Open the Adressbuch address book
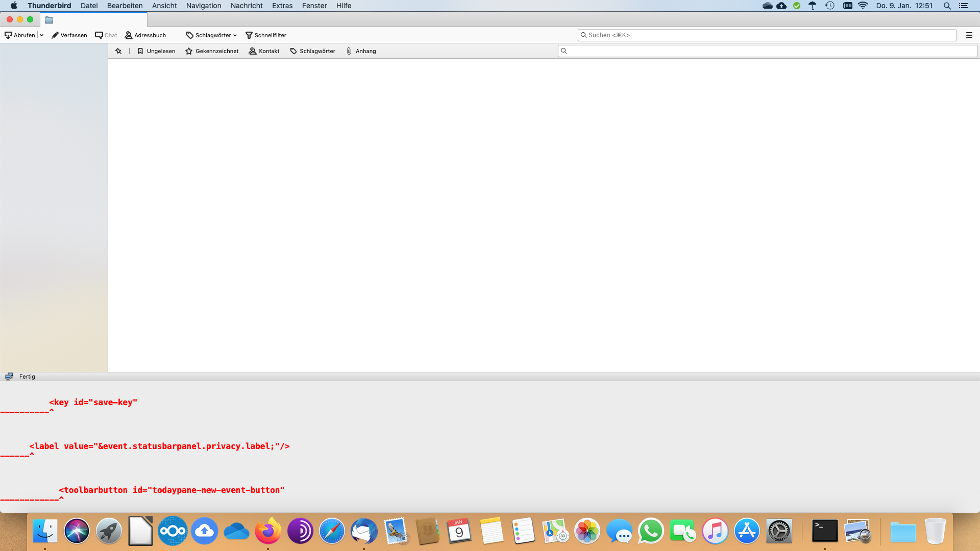This screenshot has width=980, height=551. tap(145, 35)
